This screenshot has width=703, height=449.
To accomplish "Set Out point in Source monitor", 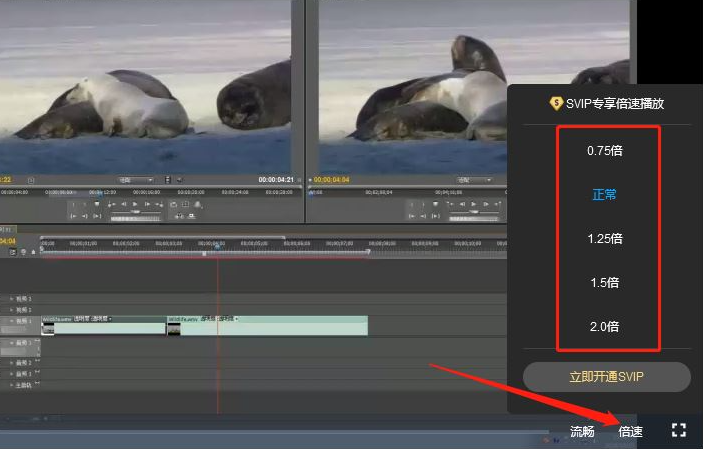I will (85, 204).
